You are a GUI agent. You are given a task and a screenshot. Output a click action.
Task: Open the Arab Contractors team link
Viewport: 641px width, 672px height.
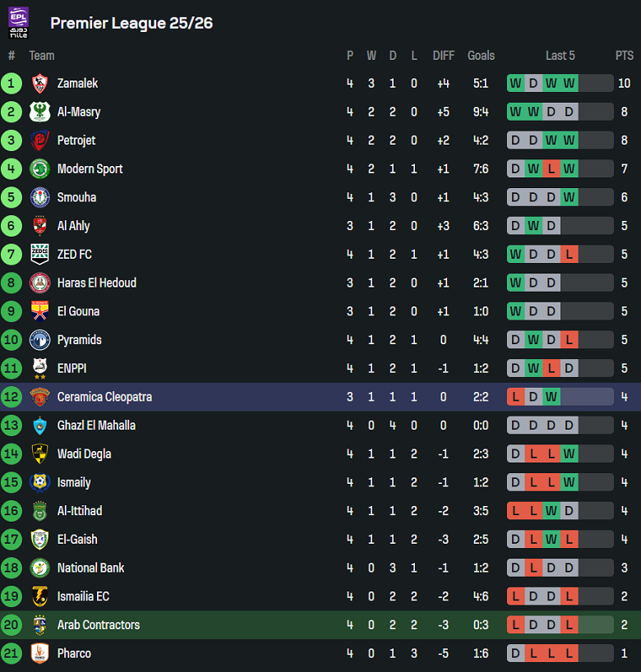point(99,625)
